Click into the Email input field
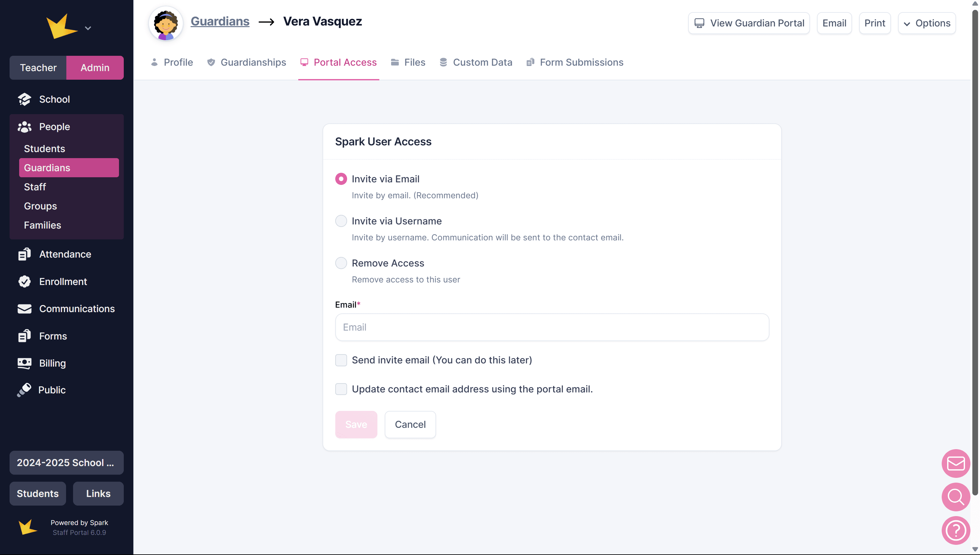 coord(552,327)
